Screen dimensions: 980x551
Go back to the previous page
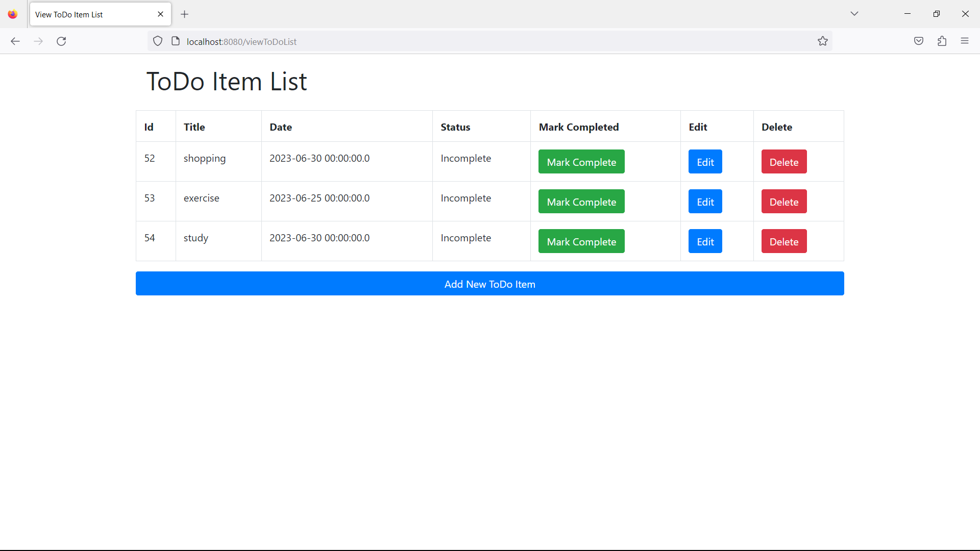tap(15, 41)
